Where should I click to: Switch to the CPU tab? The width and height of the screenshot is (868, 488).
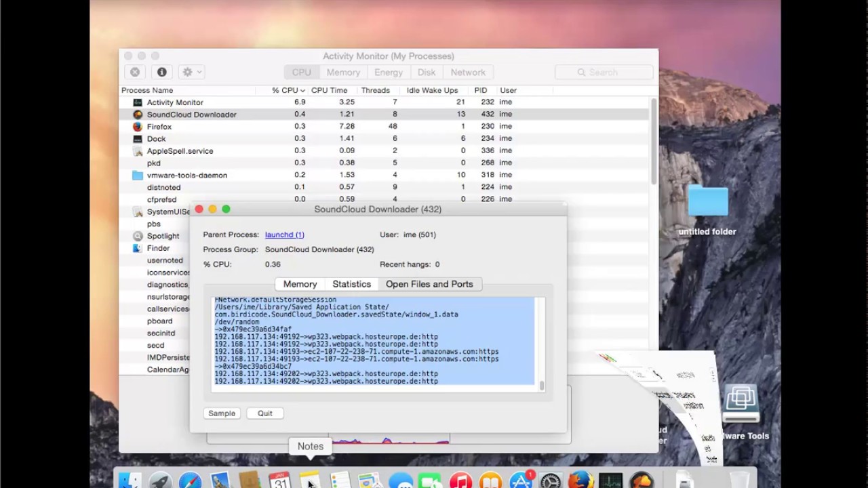[302, 73]
